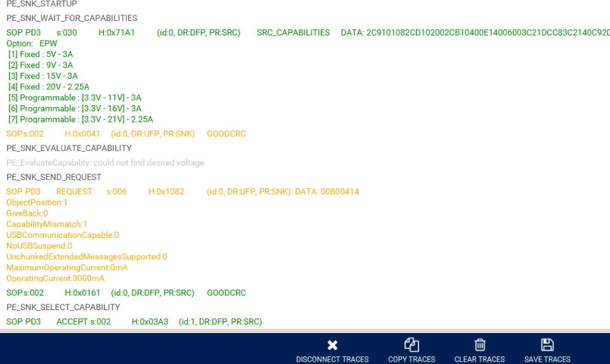This screenshot has width=610, height=364.
Task: Click DATA: 00B00414 value
Action: [x=327, y=192]
